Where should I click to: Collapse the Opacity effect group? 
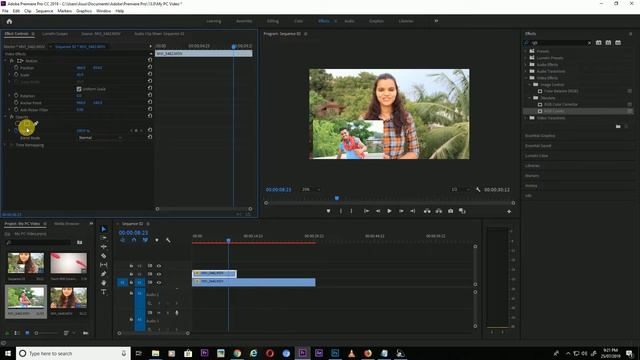[x=5, y=117]
